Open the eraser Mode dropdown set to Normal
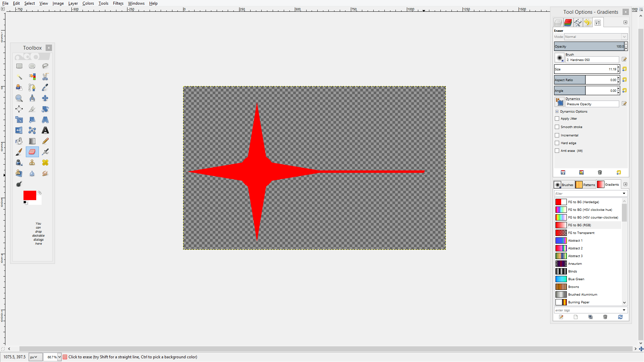The height and width of the screenshot is (362, 644). click(595, 37)
